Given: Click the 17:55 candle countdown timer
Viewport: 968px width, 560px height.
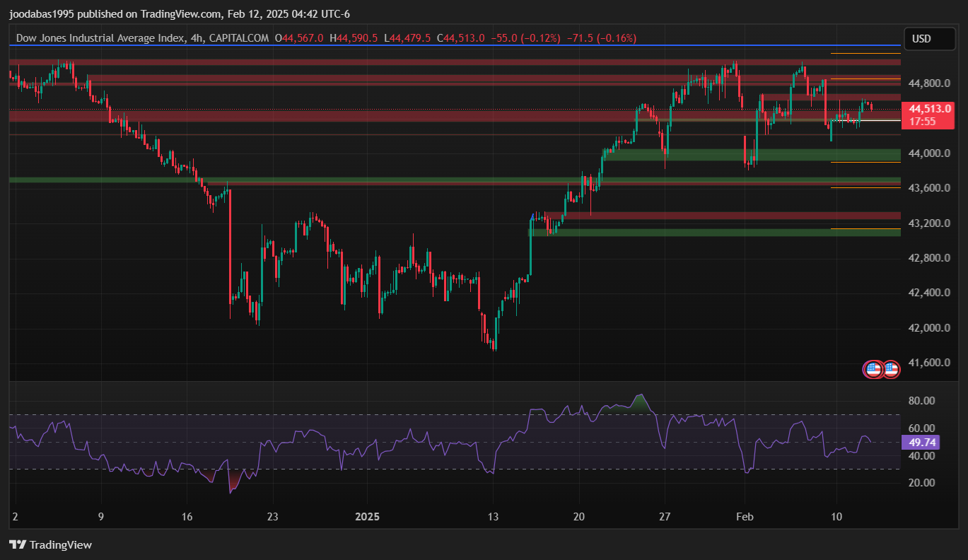Looking at the screenshot, I should (x=922, y=122).
